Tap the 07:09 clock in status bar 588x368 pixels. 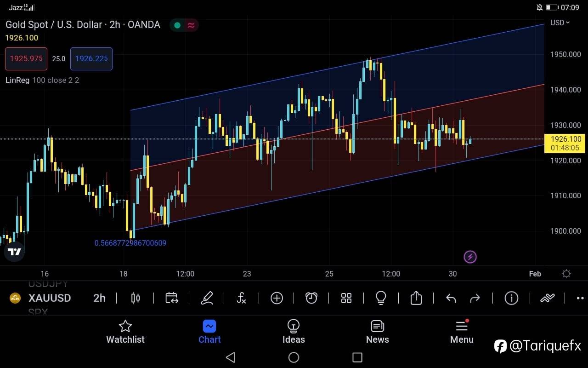tap(570, 7)
